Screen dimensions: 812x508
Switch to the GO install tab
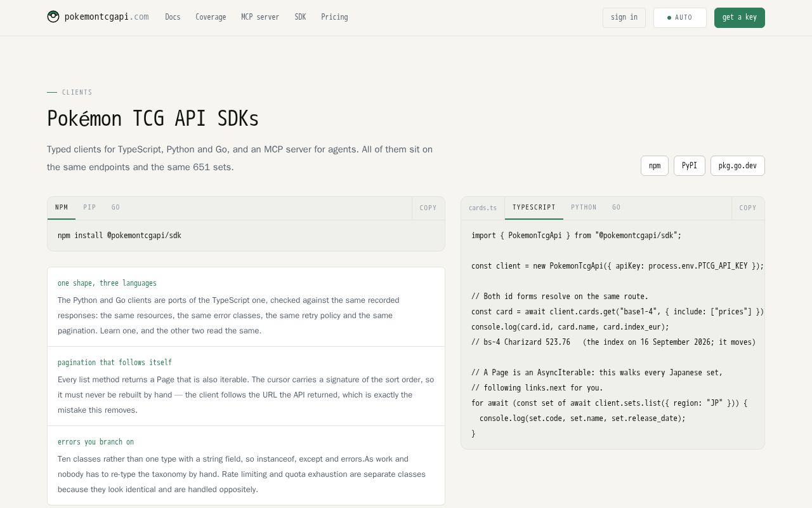click(116, 208)
